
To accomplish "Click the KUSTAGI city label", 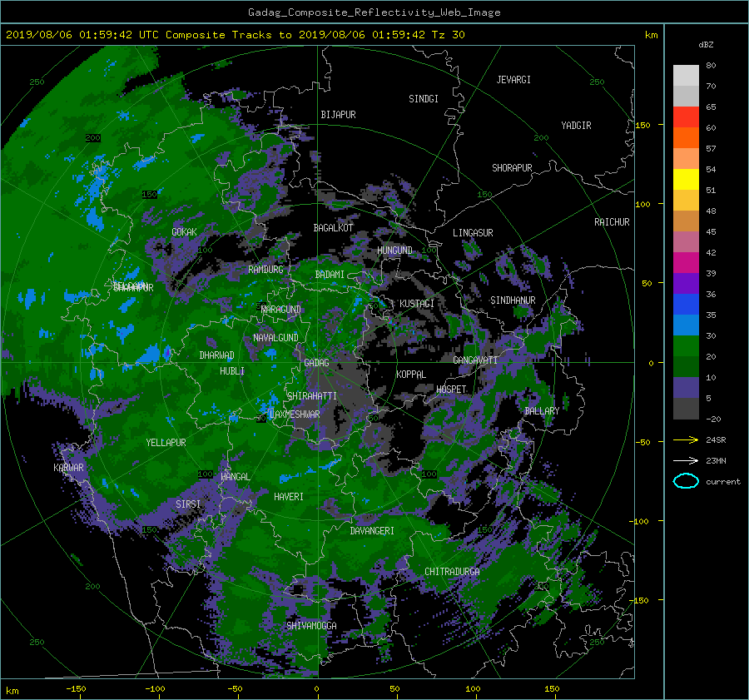I will pyautogui.click(x=417, y=304).
